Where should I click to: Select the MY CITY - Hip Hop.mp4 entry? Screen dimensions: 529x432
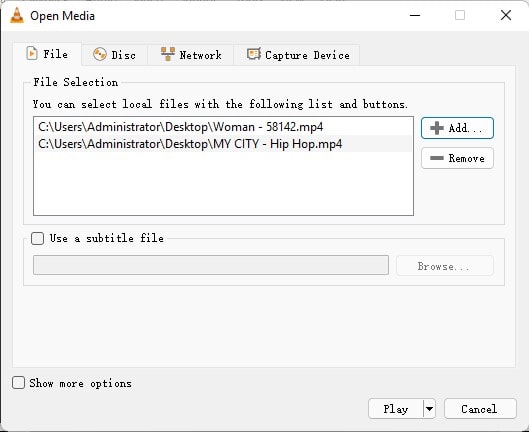[224, 144]
